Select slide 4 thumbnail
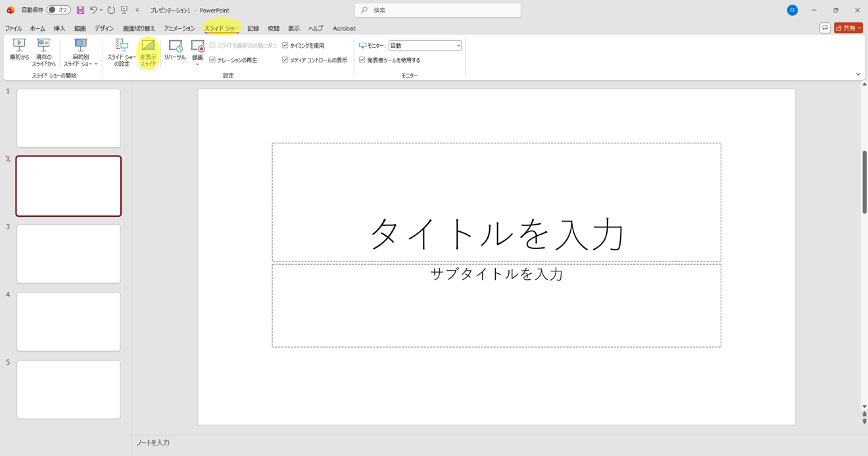Viewport: 868px width, 456px height. pos(68,321)
